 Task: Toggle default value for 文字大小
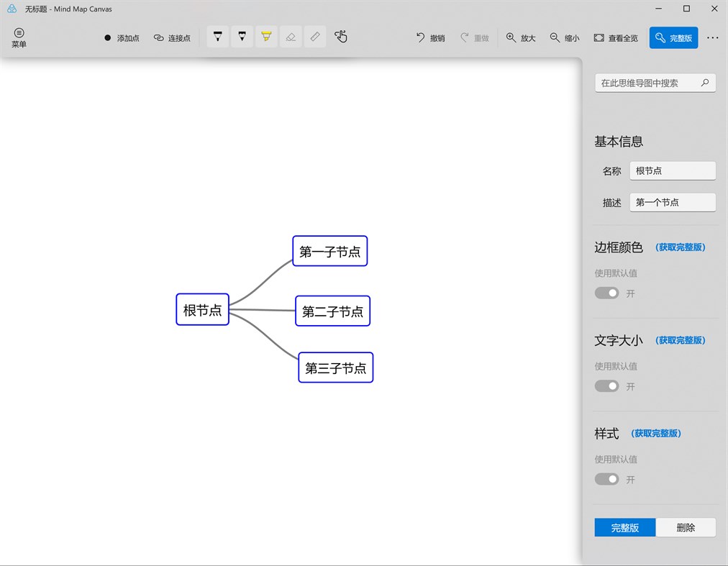[x=606, y=385]
